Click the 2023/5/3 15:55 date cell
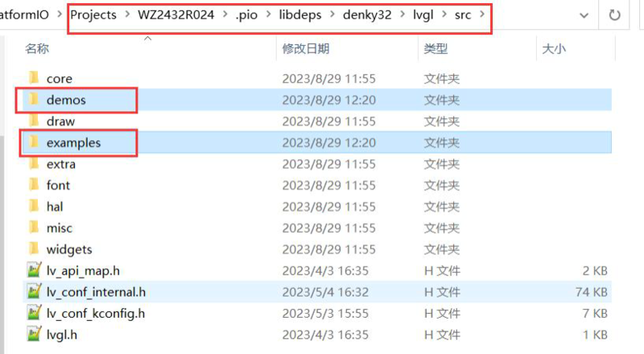Image resolution: width=644 pixels, height=354 pixels. click(x=325, y=313)
